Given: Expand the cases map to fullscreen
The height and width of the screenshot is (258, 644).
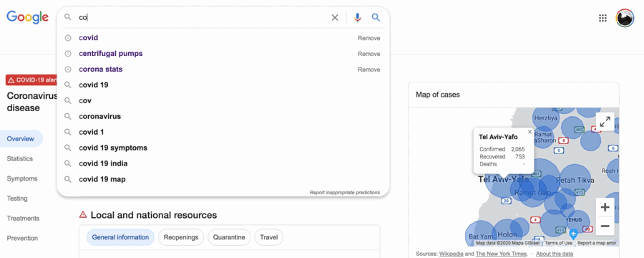Looking at the screenshot, I should tap(605, 122).
